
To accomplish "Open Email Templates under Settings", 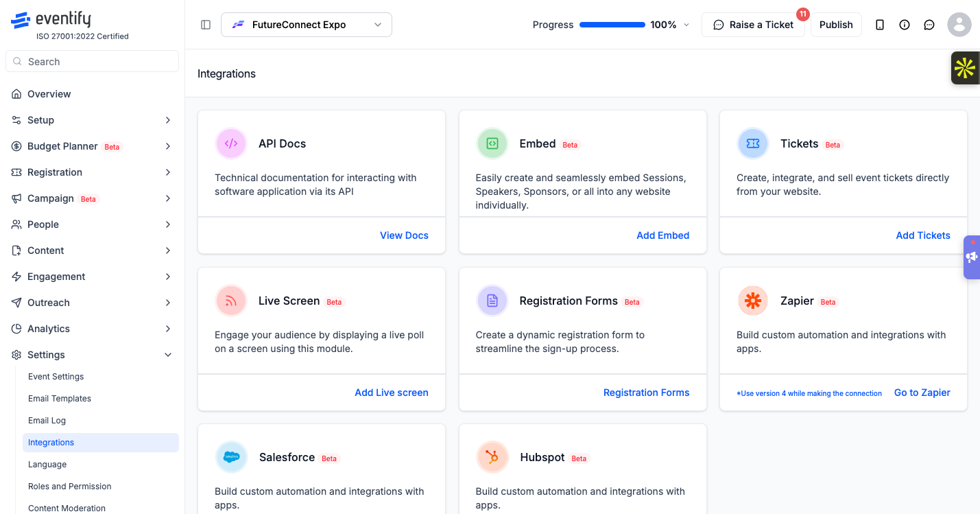I will click(x=60, y=399).
